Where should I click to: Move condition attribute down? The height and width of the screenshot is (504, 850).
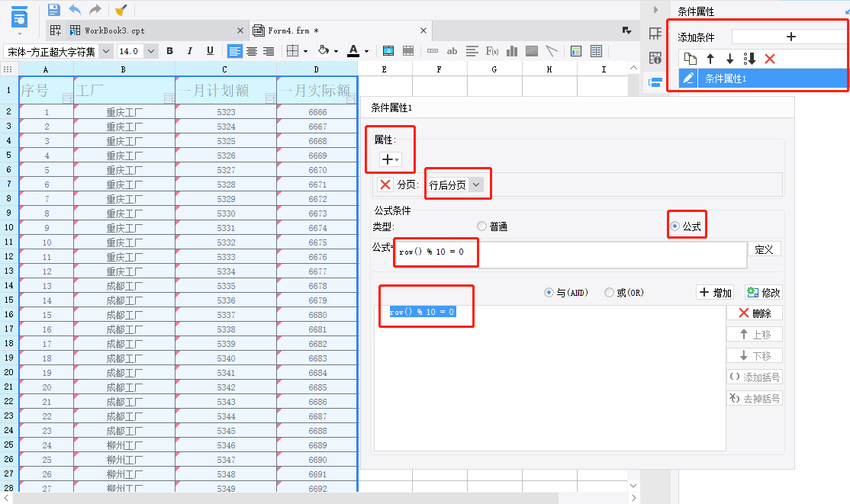click(x=729, y=59)
